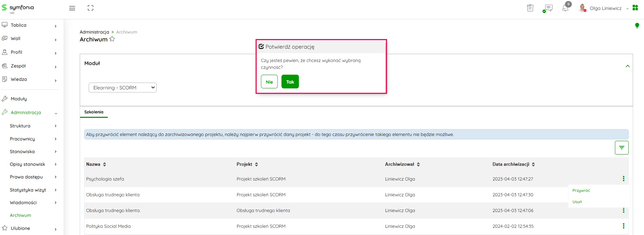
Task: Collapse the Moduł panel
Action: (627, 66)
